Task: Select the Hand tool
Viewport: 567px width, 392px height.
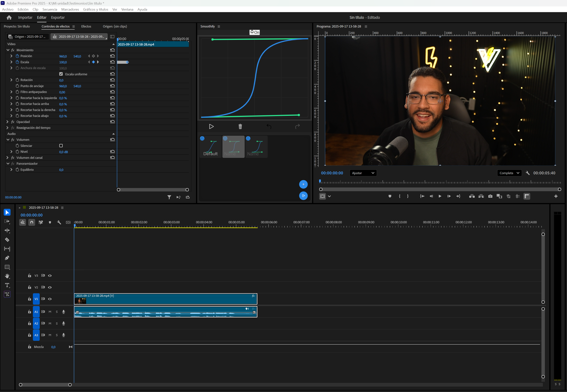Action: 7,276
